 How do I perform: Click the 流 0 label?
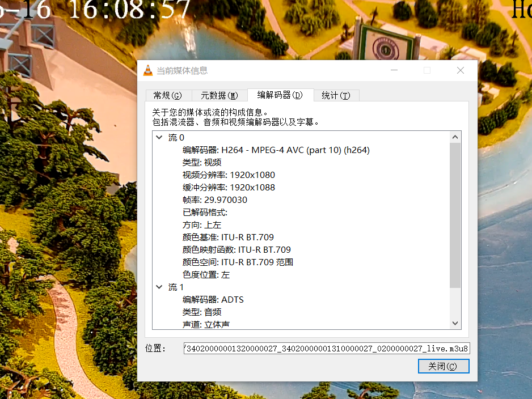[x=176, y=137]
